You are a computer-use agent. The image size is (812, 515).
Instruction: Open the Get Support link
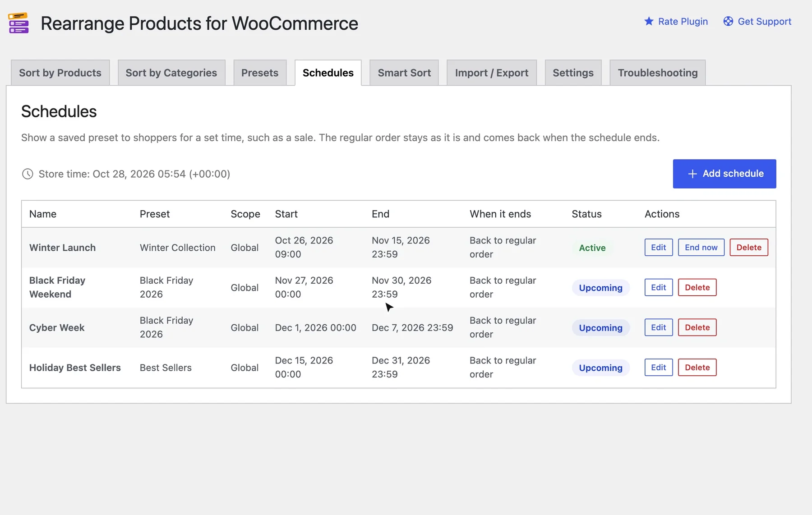[x=765, y=21]
